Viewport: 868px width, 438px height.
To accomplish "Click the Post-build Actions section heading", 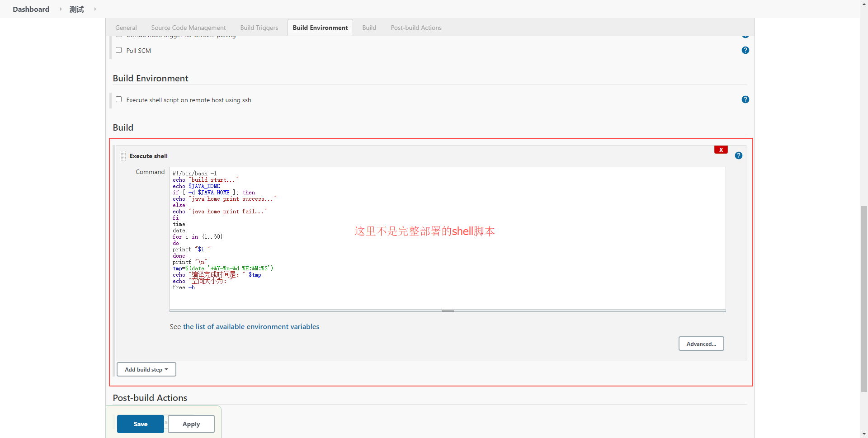I will click(150, 398).
